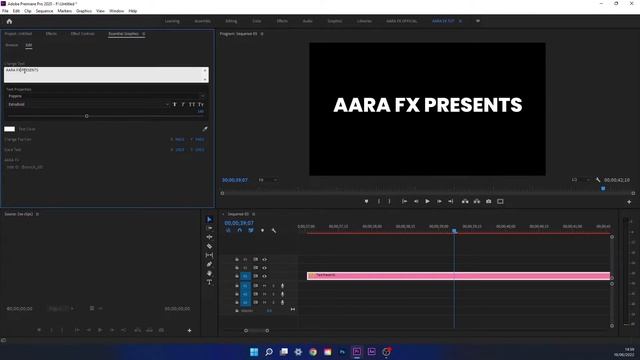
Task: Step forward one frame in Program monitor
Action: click(x=439, y=201)
